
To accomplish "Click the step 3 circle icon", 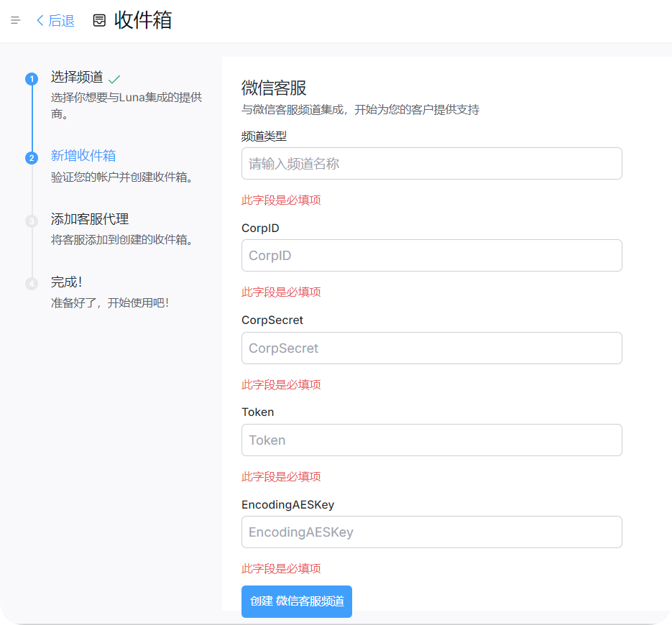I will coord(32,221).
